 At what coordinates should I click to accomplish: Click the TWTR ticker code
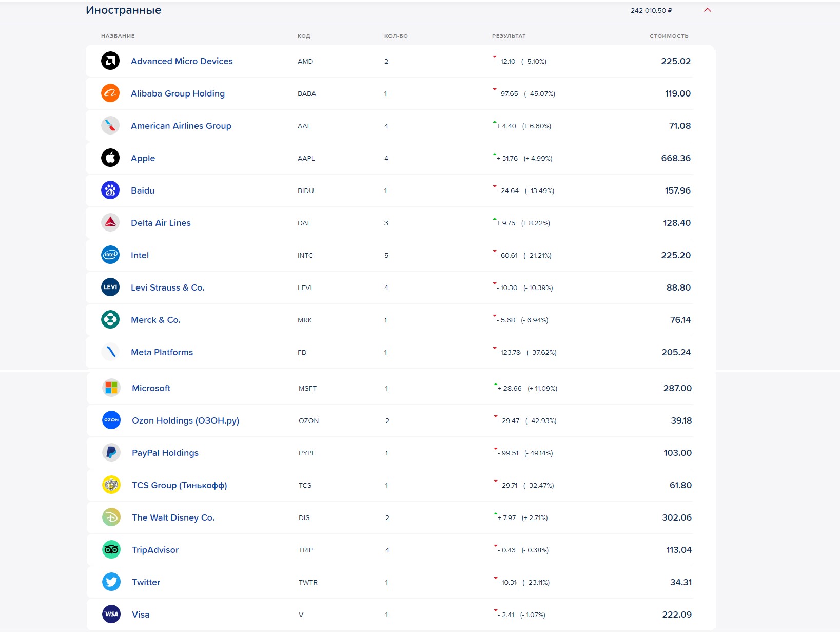pyautogui.click(x=308, y=582)
